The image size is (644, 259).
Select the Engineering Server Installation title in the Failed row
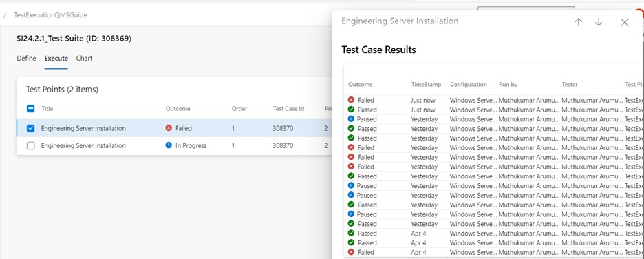click(83, 128)
